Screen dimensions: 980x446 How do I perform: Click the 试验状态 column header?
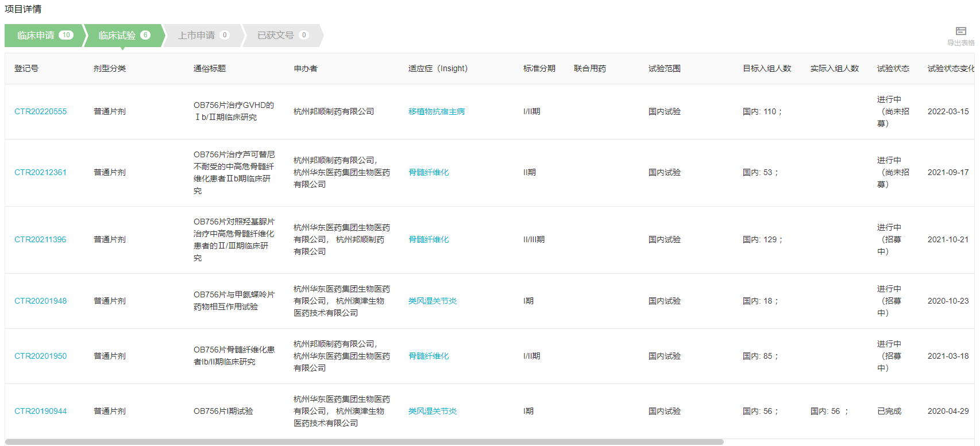(x=893, y=68)
